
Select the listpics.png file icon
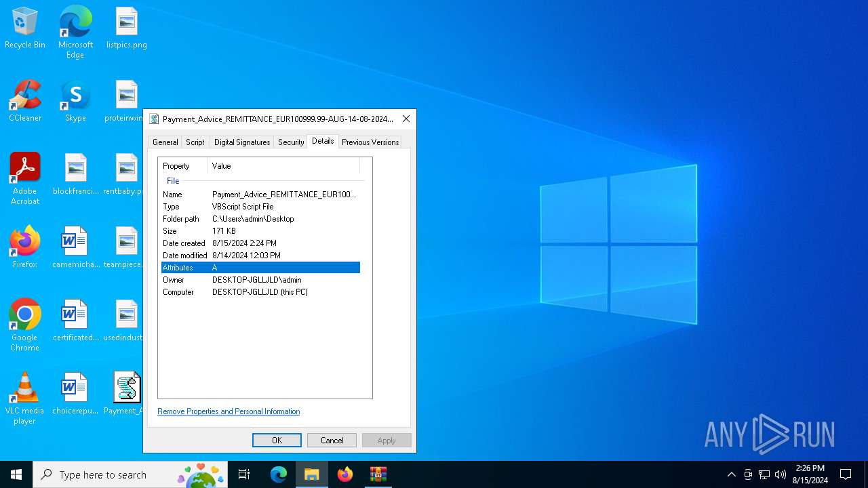pyautogui.click(x=127, y=28)
